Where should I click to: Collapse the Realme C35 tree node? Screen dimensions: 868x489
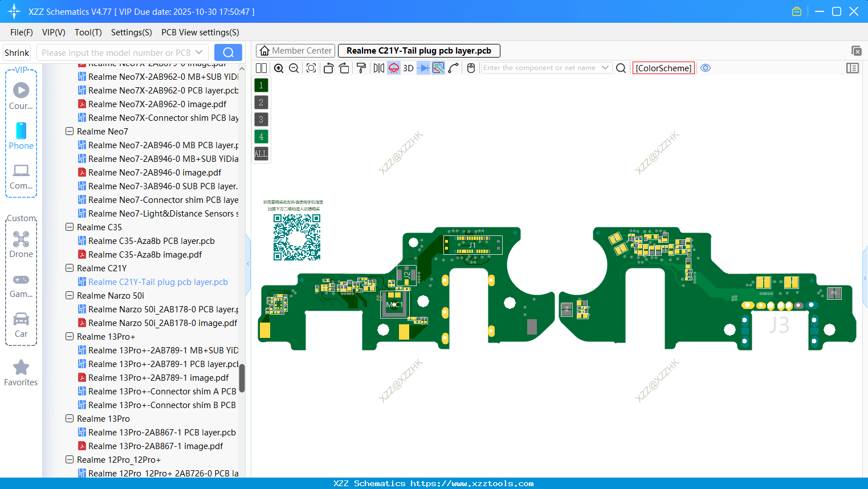click(x=70, y=227)
